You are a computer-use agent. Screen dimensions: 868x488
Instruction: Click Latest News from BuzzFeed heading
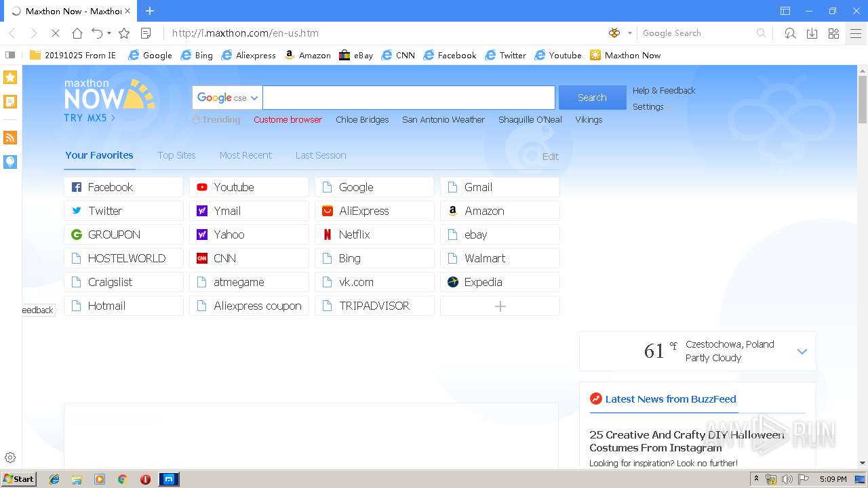(x=671, y=399)
